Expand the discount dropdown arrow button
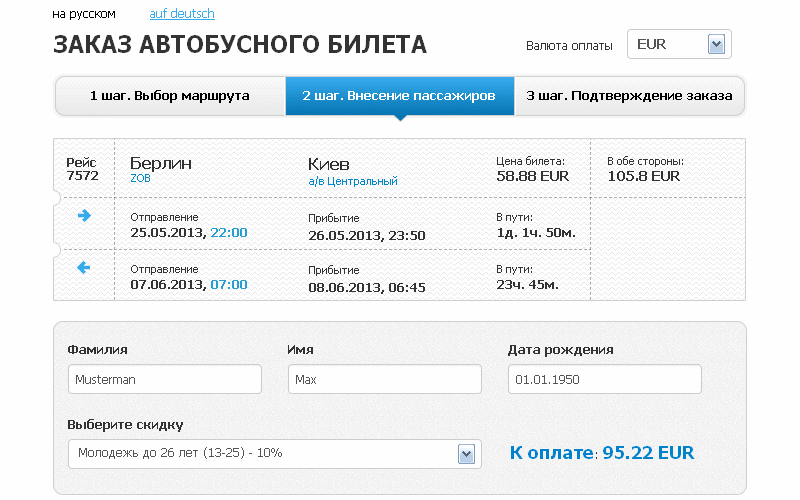The width and height of the screenshot is (800, 500). pyautogui.click(x=466, y=454)
